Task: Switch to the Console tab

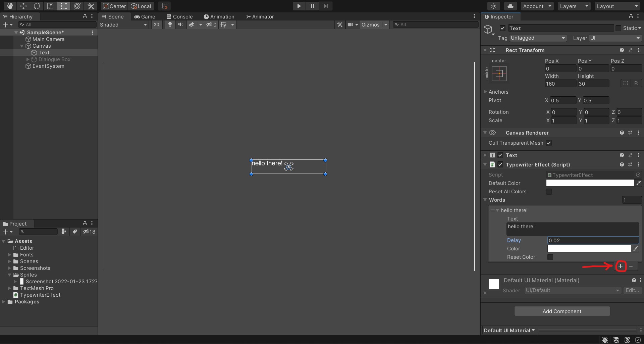Action: (x=180, y=16)
